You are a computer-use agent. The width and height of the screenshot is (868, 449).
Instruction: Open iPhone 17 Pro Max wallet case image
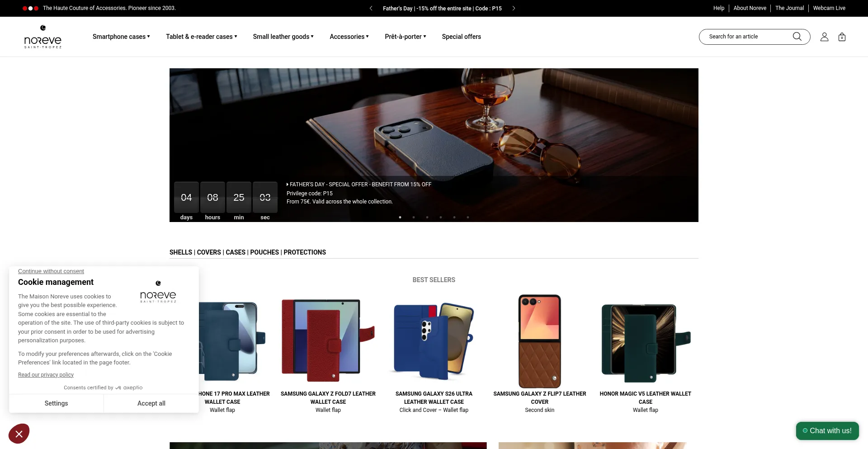(x=232, y=340)
